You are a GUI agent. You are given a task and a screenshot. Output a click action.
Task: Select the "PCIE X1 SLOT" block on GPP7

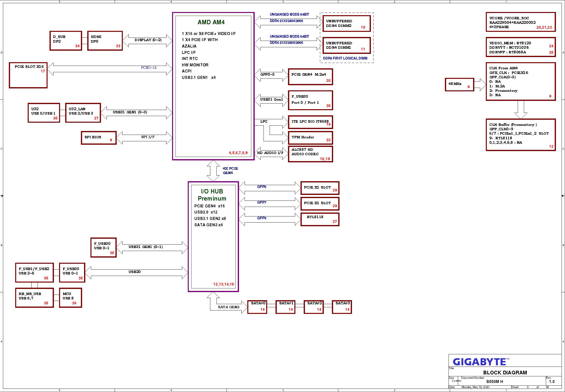[x=320, y=204]
